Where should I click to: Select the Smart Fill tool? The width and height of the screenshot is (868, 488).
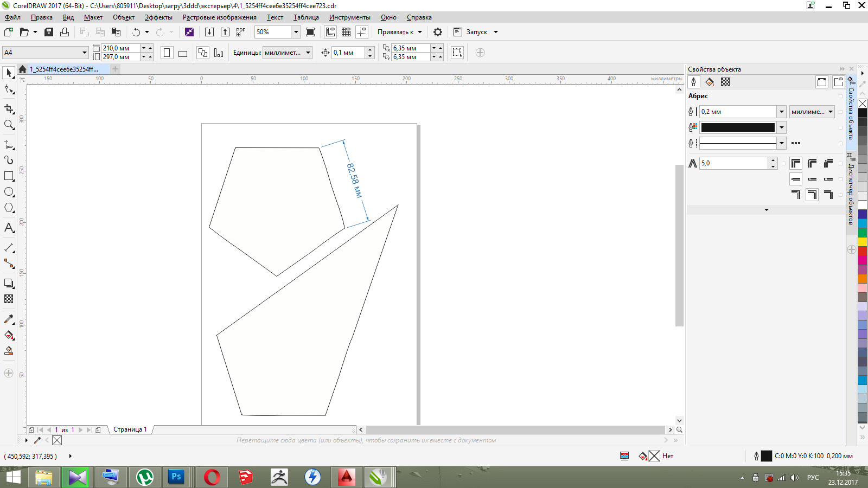(9, 351)
